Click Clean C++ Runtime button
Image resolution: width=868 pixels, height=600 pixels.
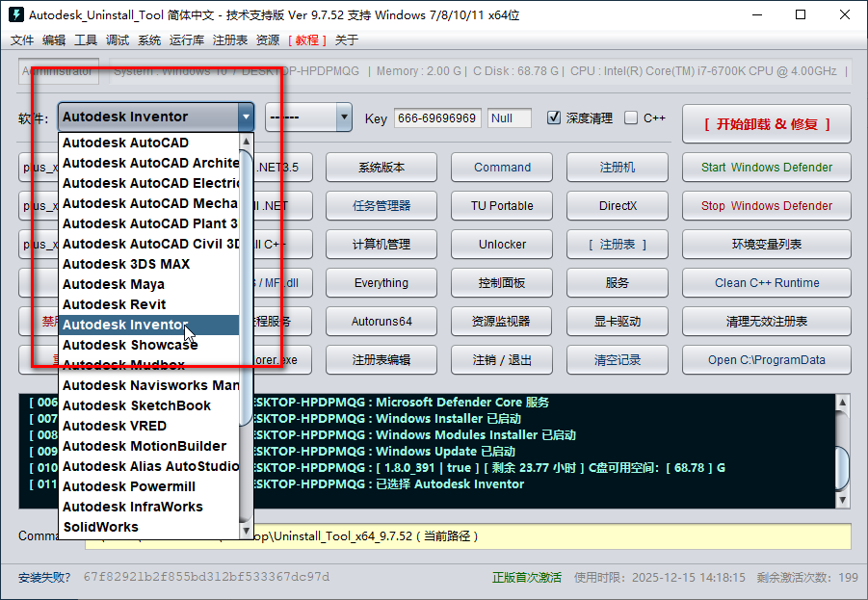tap(766, 283)
